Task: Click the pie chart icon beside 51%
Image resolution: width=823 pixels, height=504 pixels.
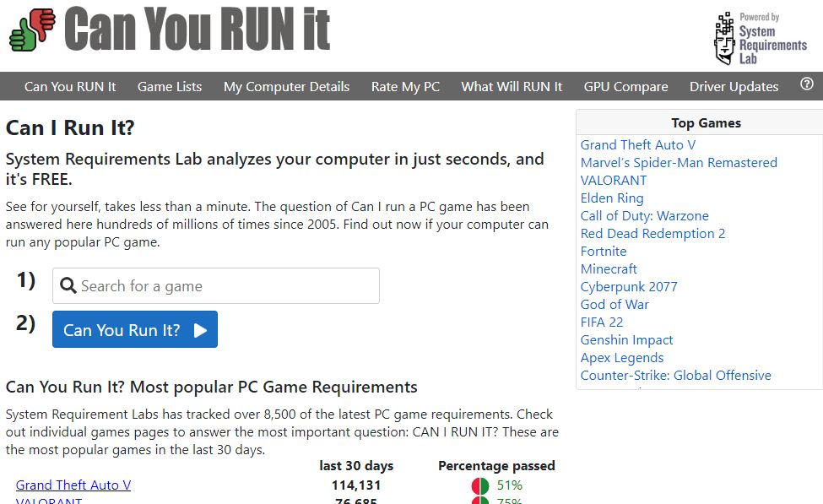Action: pyautogui.click(x=479, y=485)
